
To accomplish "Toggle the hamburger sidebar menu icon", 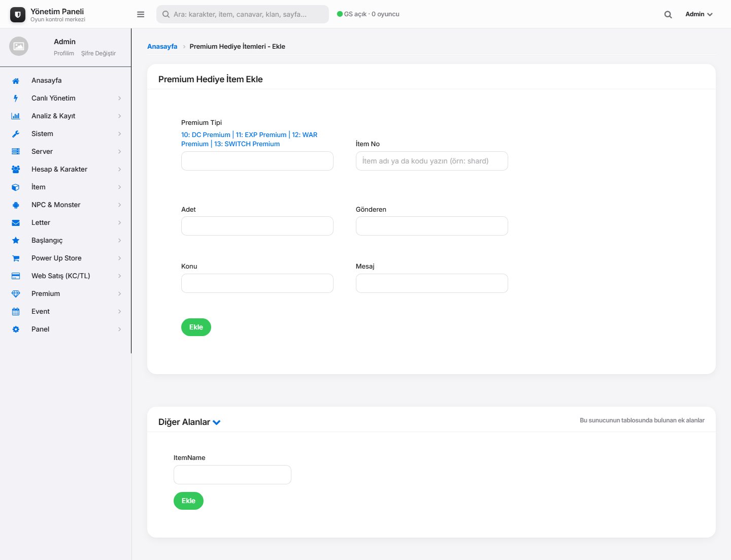I will pos(141,14).
